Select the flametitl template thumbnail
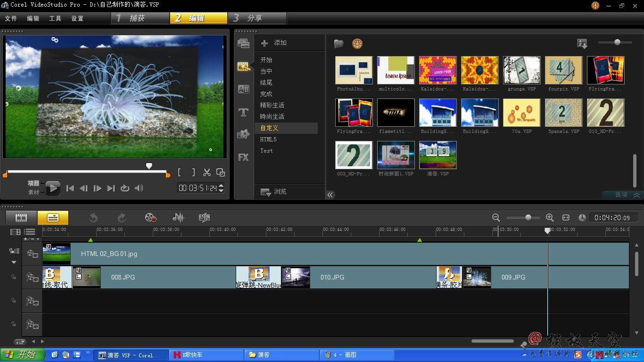 click(x=396, y=113)
